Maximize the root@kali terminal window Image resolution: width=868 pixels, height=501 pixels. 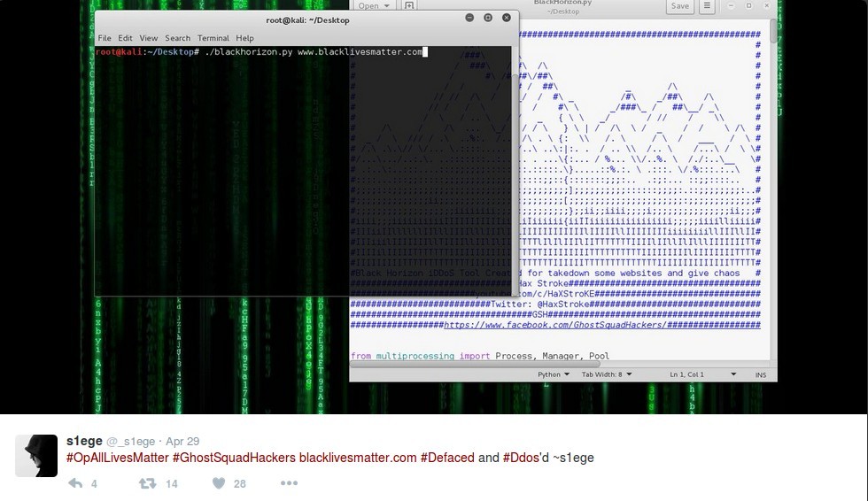point(488,18)
